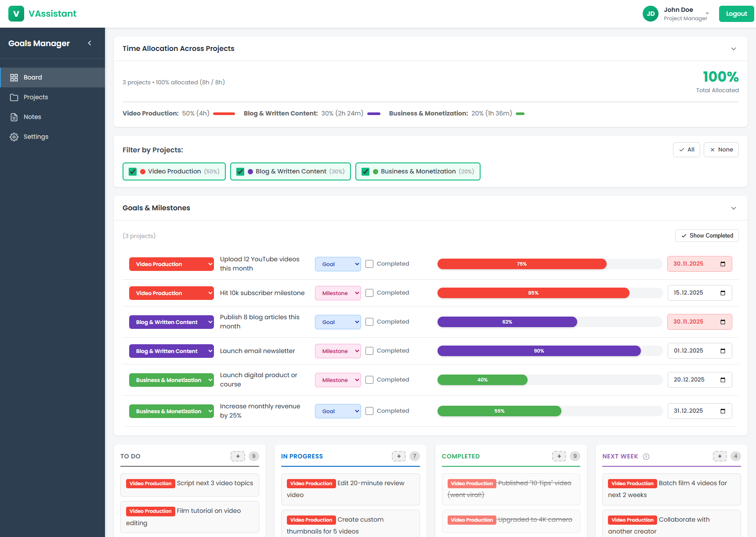Open the Goal dropdown for YouTube videos goal
Viewport: 756px width, 537px height.
coord(337,264)
